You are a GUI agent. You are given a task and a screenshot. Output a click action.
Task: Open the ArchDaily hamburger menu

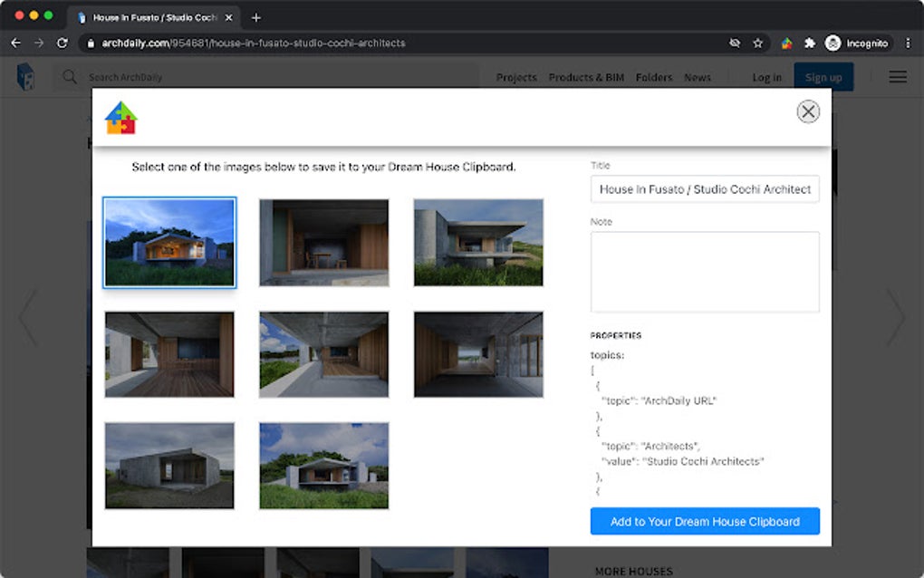(x=898, y=77)
